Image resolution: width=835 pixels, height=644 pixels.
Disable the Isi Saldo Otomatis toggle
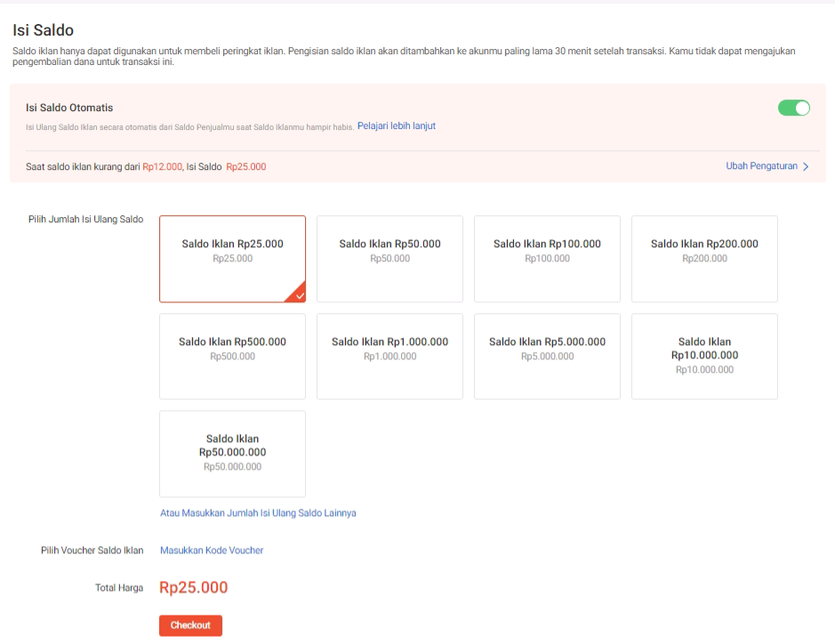click(x=793, y=107)
